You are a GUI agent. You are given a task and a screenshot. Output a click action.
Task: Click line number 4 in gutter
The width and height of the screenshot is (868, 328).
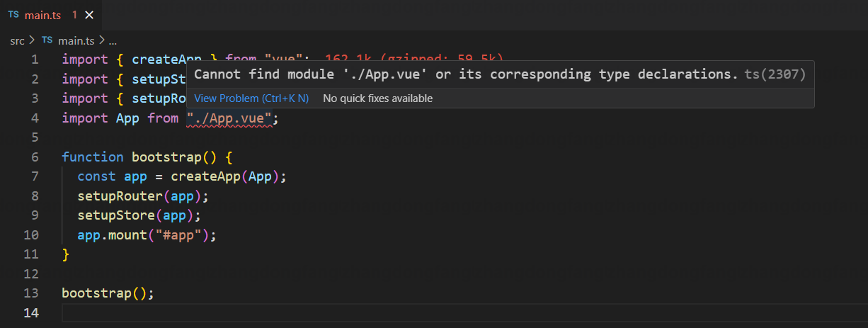pyautogui.click(x=35, y=118)
